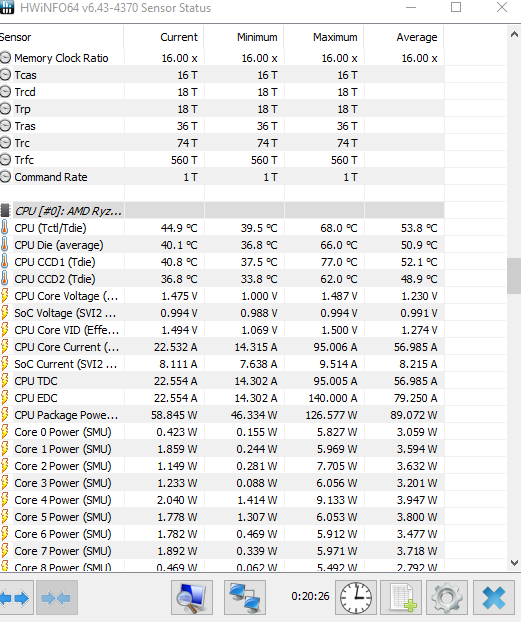Select the Tras sensor row label
The image size is (521, 622).
pos(25,126)
